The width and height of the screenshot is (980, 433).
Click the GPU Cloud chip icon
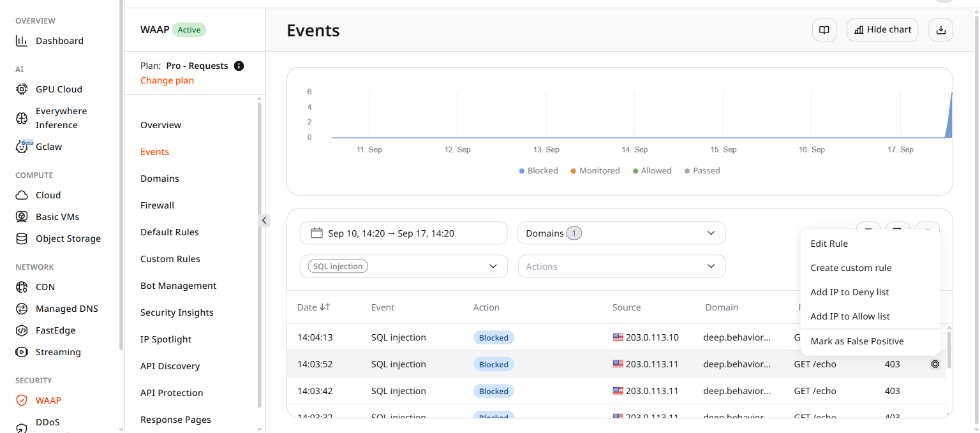click(x=22, y=89)
